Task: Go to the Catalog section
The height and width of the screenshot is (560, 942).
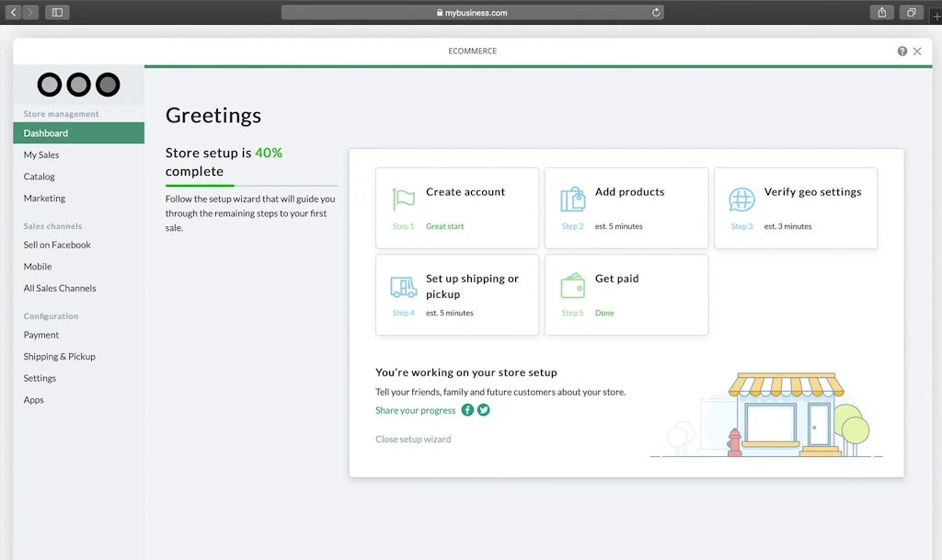Action: click(x=40, y=177)
